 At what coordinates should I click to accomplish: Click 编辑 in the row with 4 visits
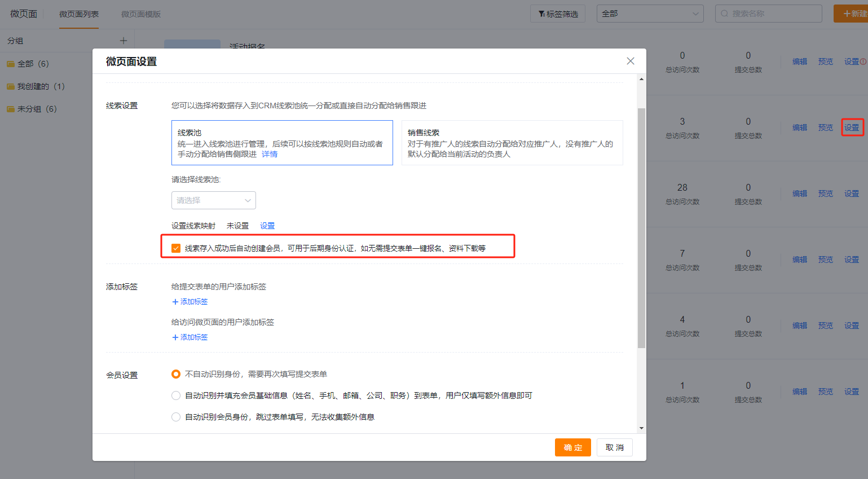point(800,326)
